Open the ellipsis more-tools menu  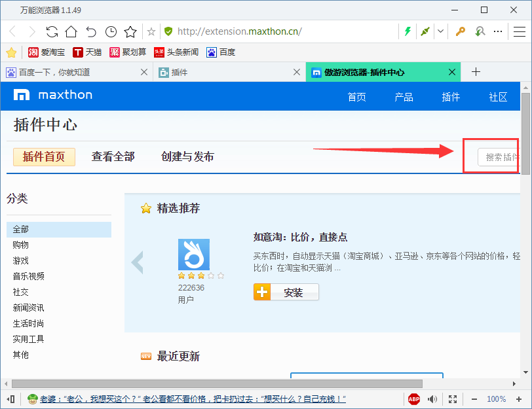pos(497,31)
